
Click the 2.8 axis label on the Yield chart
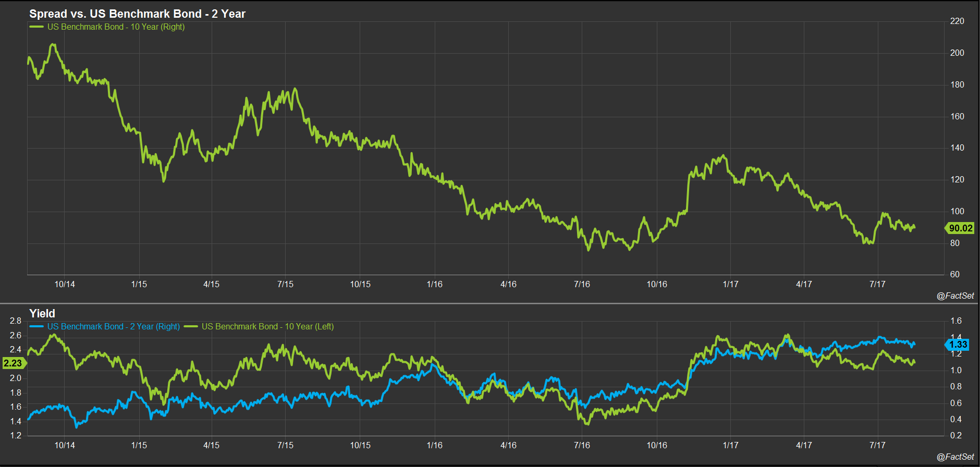[x=16, y=321]
